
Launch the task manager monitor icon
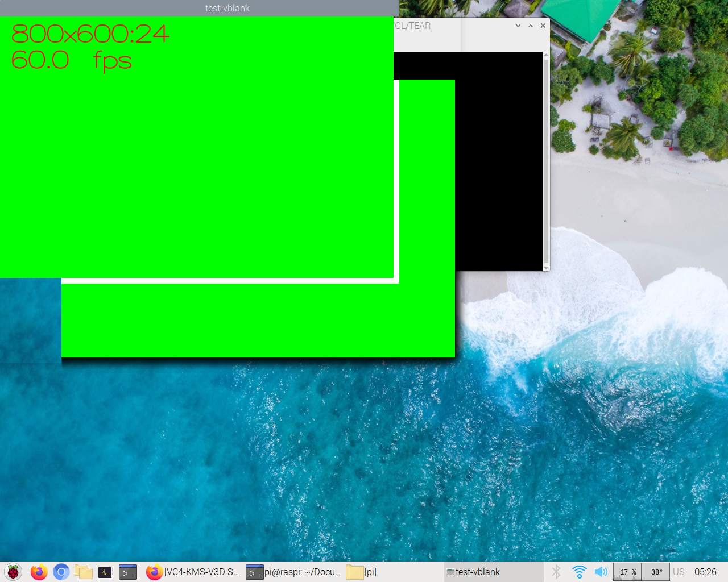coord(105,572)
